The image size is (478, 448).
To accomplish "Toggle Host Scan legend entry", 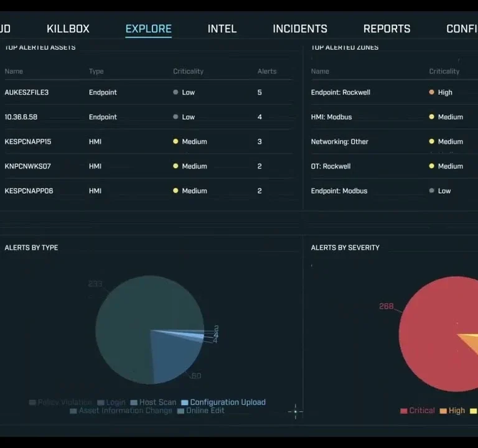I will 153,403.
